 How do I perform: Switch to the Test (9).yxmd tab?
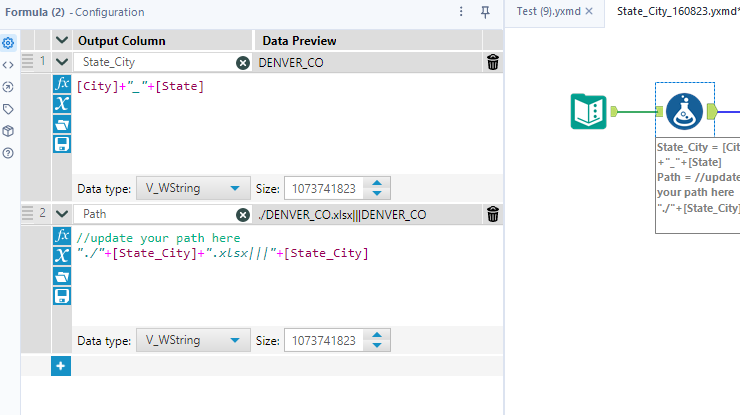(547, 11)
